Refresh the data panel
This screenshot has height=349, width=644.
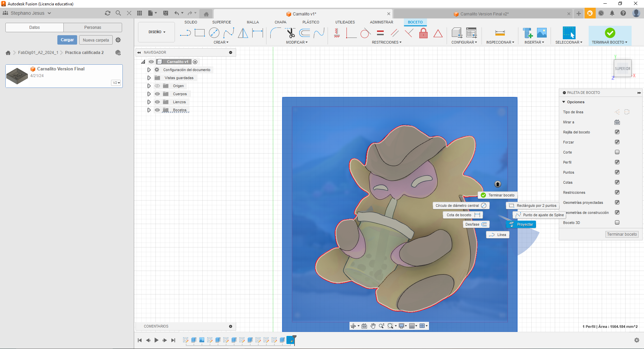107,13
